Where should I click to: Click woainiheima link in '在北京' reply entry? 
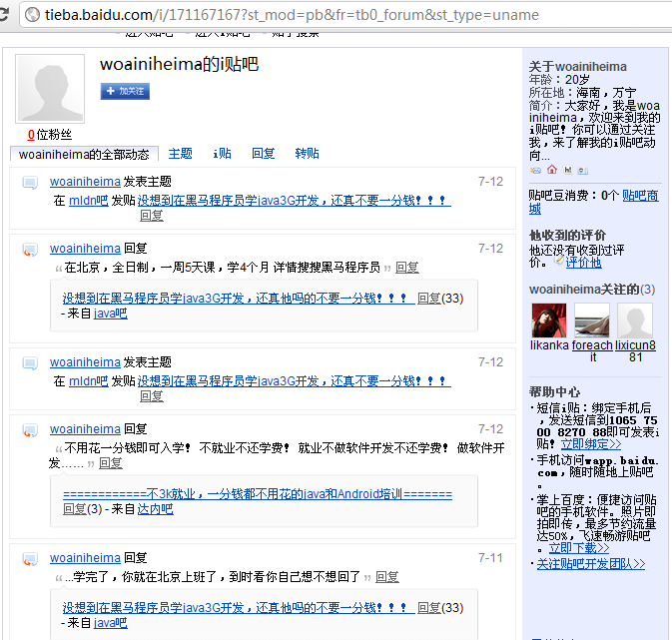tap(85, 249)
